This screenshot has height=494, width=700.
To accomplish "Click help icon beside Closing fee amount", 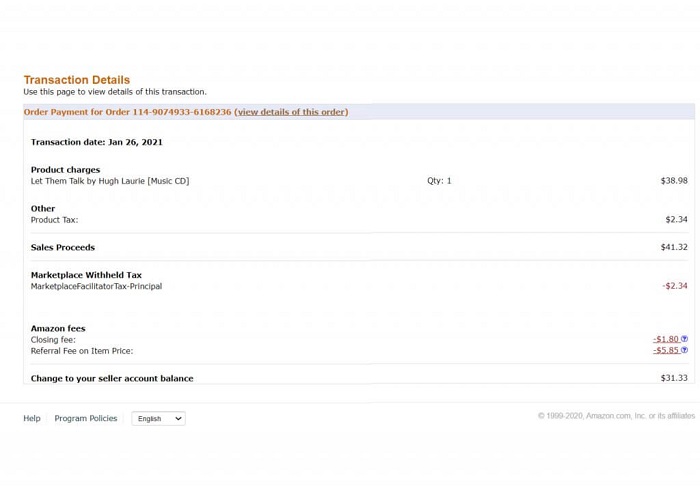I will (684, 339).
